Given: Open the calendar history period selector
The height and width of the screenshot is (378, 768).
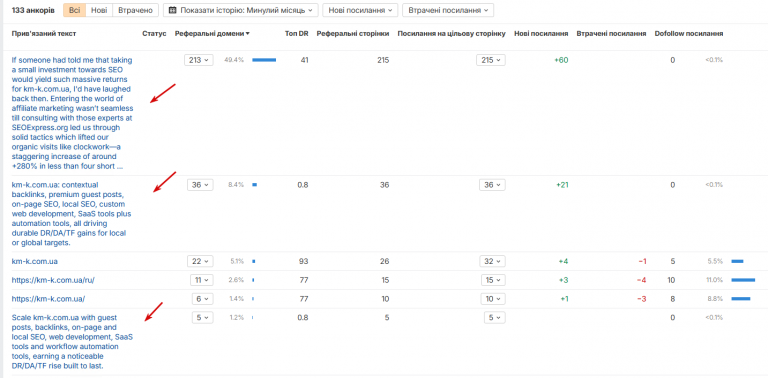Looking at the screenshot, I should (x=240, y=10).
